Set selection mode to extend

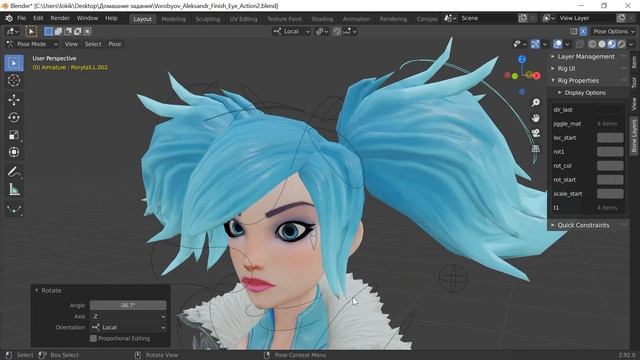(58, 31)
